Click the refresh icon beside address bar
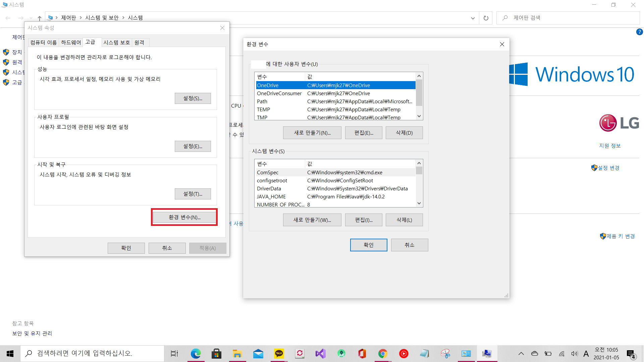The height and width of the screenshot is (362, 644). [486, 18]
